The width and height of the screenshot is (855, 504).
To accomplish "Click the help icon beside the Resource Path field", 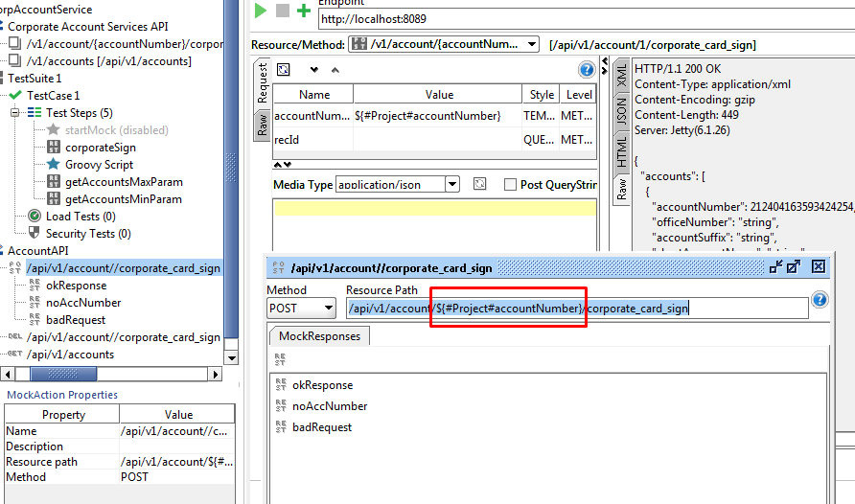I will pos(820,300).
